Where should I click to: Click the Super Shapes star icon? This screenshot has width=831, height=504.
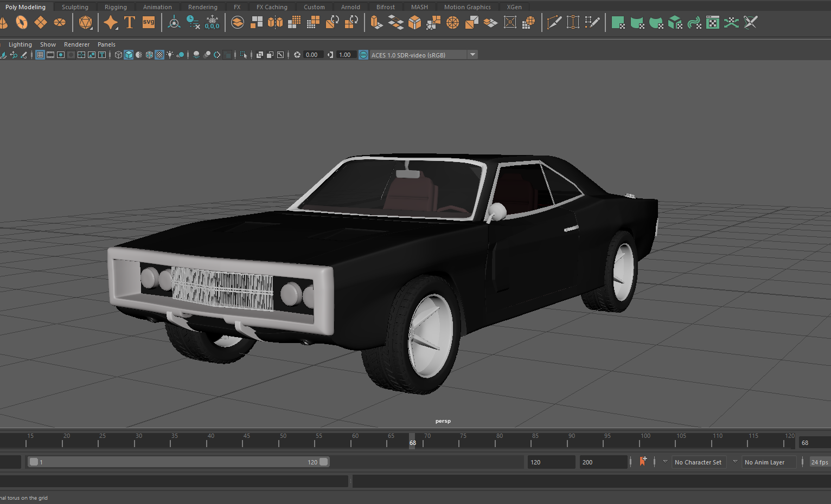pos(110,22)
